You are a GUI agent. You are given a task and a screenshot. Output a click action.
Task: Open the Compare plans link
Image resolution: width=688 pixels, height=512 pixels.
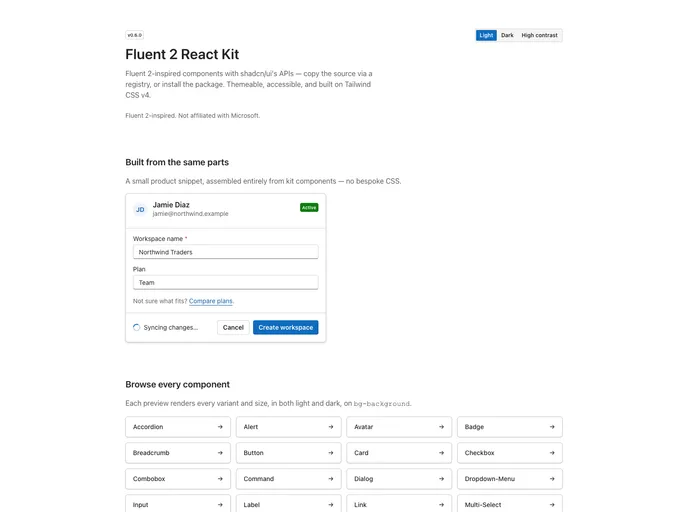[211, 301]
